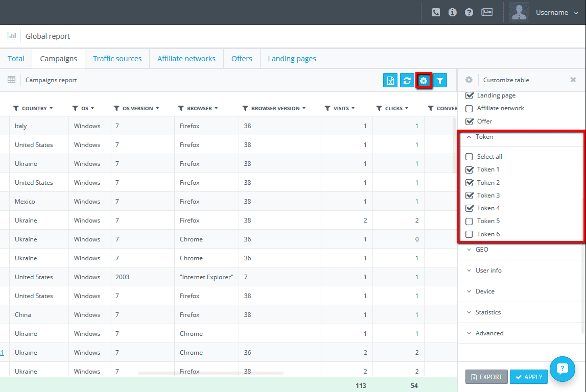The height and width of the screenshot is (392, 586).
Task: Click the Browser Version filter icon
Action: 245,108
